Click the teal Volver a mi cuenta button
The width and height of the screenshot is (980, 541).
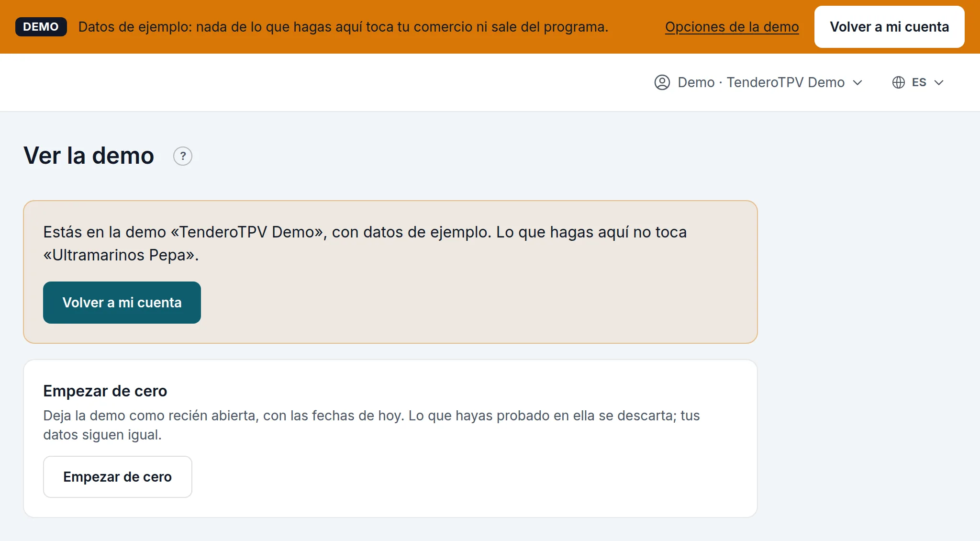122,303
